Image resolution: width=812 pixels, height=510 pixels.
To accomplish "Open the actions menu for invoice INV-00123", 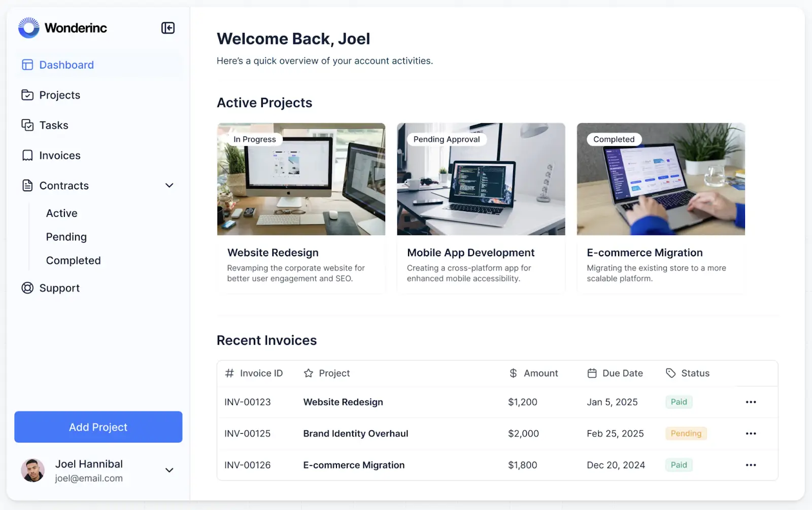I will [x=751, y=402].
